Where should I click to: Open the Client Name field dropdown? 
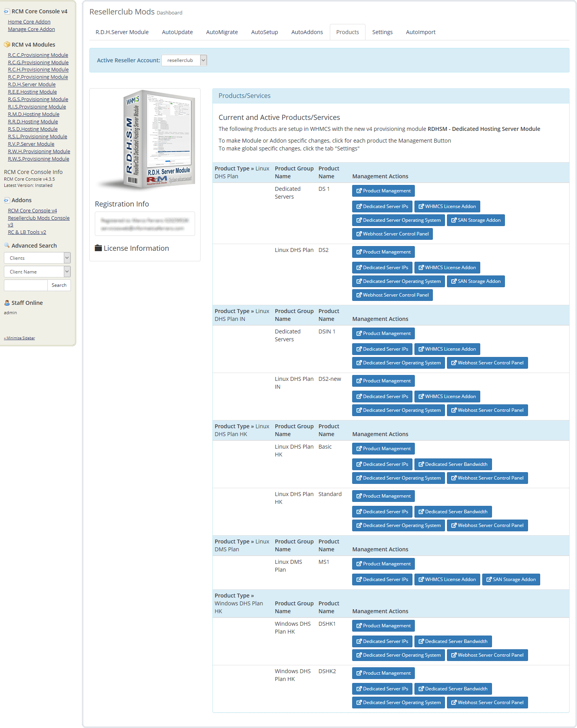(37, 272)
